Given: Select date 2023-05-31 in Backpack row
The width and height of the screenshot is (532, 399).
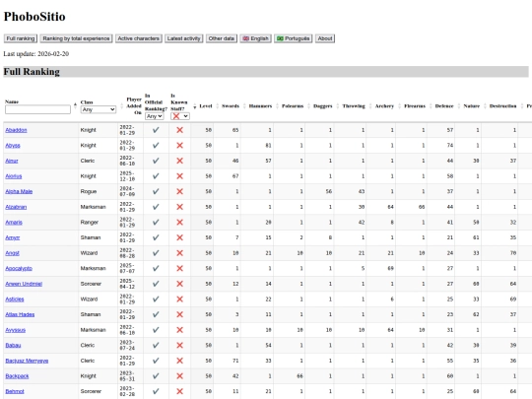Looking at the screenshot, I should [127, 376].
